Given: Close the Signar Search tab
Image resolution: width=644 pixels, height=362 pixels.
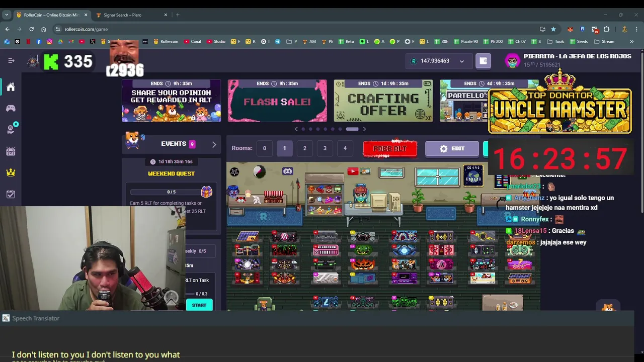Looking at the screenshot, I should tap(166, 15).
